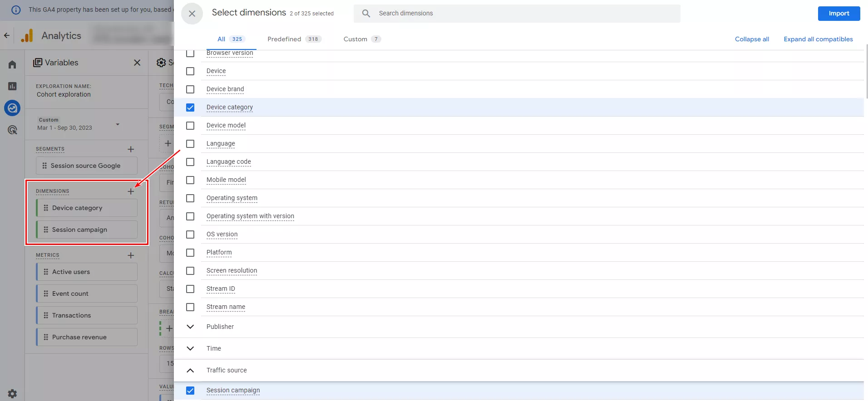Close the Select dimensions dialog
868x401 pixels.
coord(192,14)
